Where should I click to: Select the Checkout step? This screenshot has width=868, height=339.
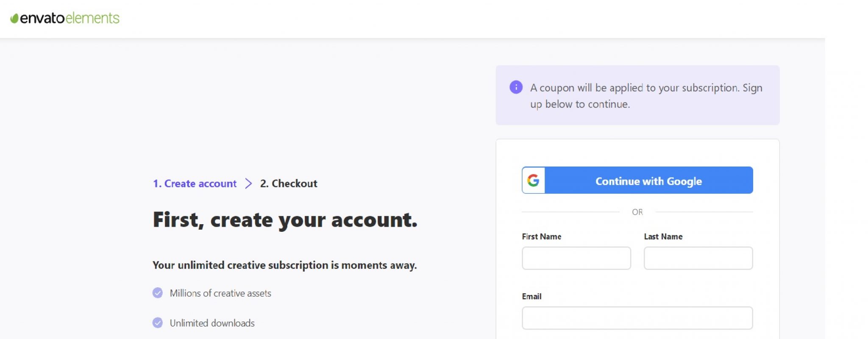click(289, 183)
